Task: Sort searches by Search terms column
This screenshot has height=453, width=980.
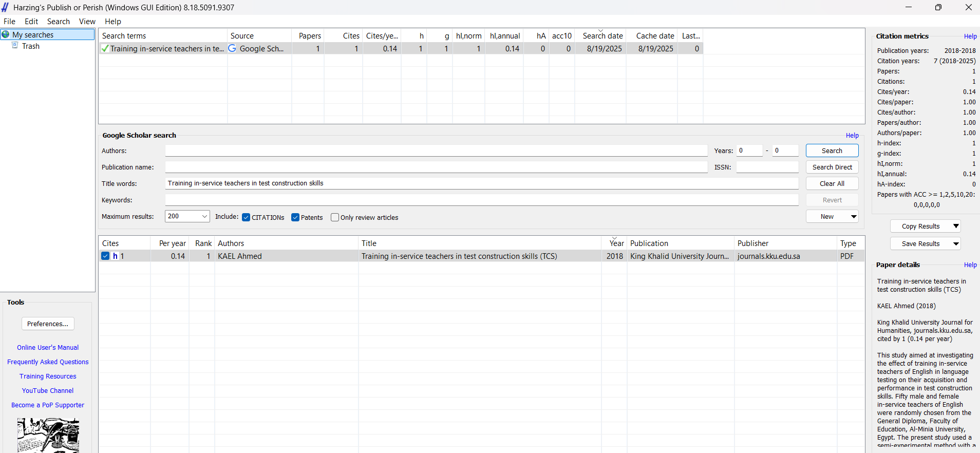Action: (x=163, y=35)
